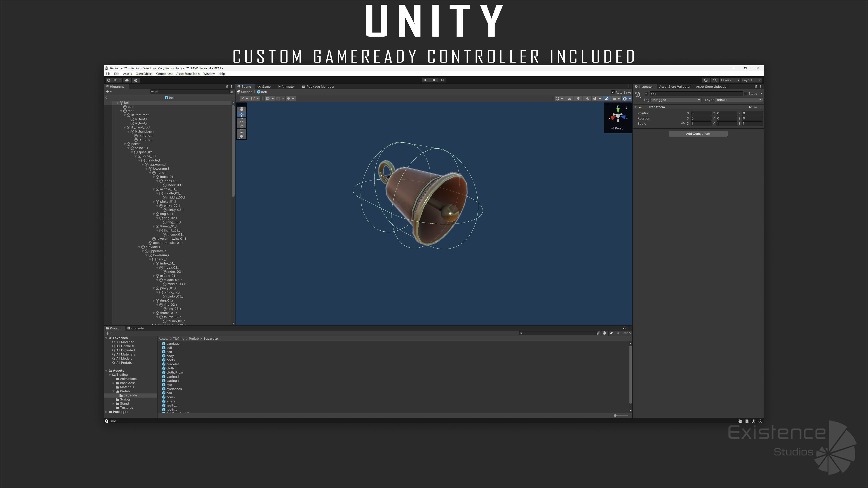
Task: Enable the Static checkbox
Action: tap(745, 94)
